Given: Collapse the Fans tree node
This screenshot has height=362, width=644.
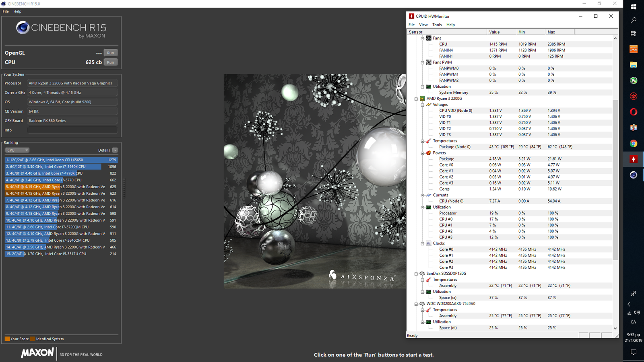Looking at the screenshot, I should pos(422,39).
